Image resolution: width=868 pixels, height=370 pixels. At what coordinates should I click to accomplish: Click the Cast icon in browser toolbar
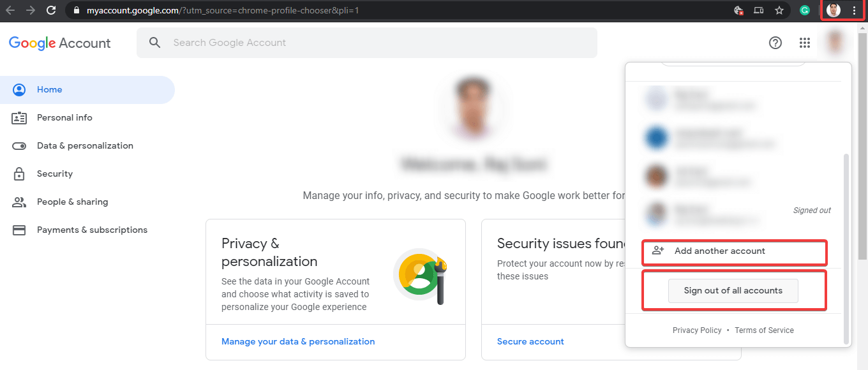coord(759,10)
